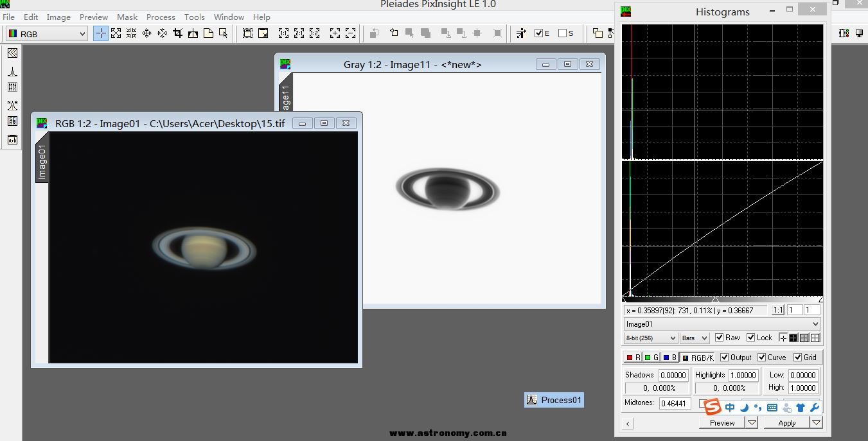Select the crop tool in toolbar
Screen dimensions: 868x441
(x=178, y=33)
